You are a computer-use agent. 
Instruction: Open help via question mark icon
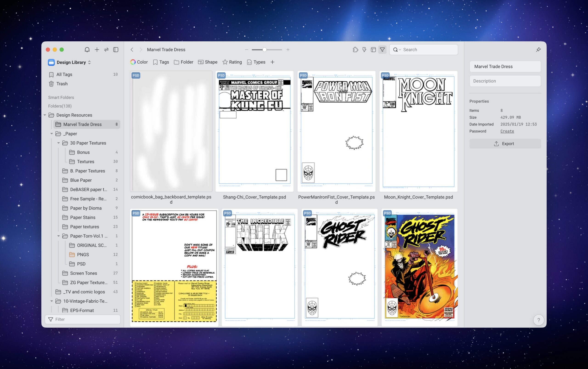click(538, 320)
